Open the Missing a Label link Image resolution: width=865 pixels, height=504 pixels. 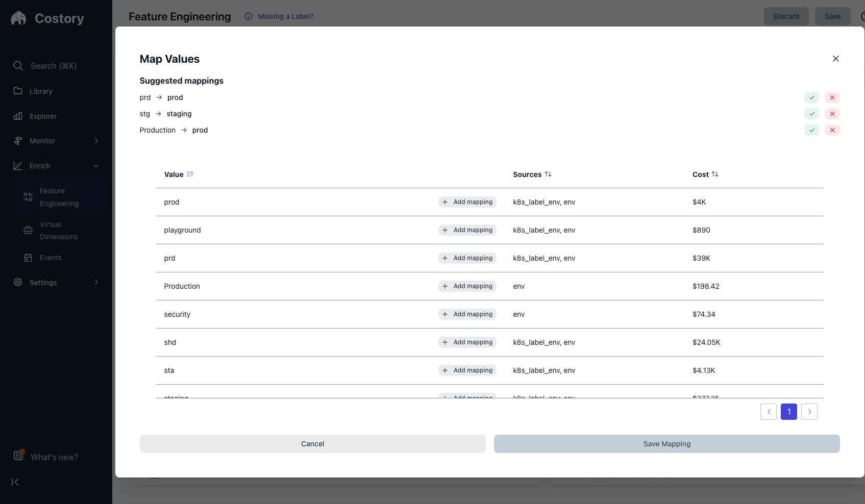pyautogui.click(x=286, y=16)
